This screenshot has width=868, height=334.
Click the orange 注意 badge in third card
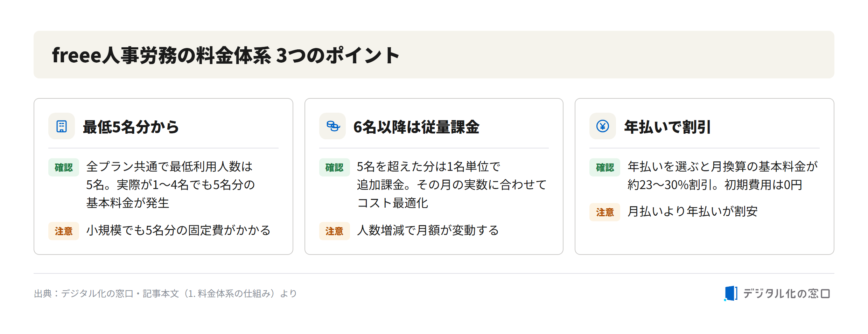[605, 212]
